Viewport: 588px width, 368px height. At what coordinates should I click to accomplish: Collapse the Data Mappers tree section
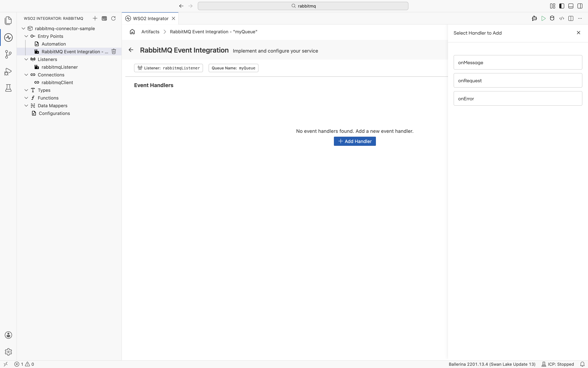pyautogui.click(x=26, y=105)
